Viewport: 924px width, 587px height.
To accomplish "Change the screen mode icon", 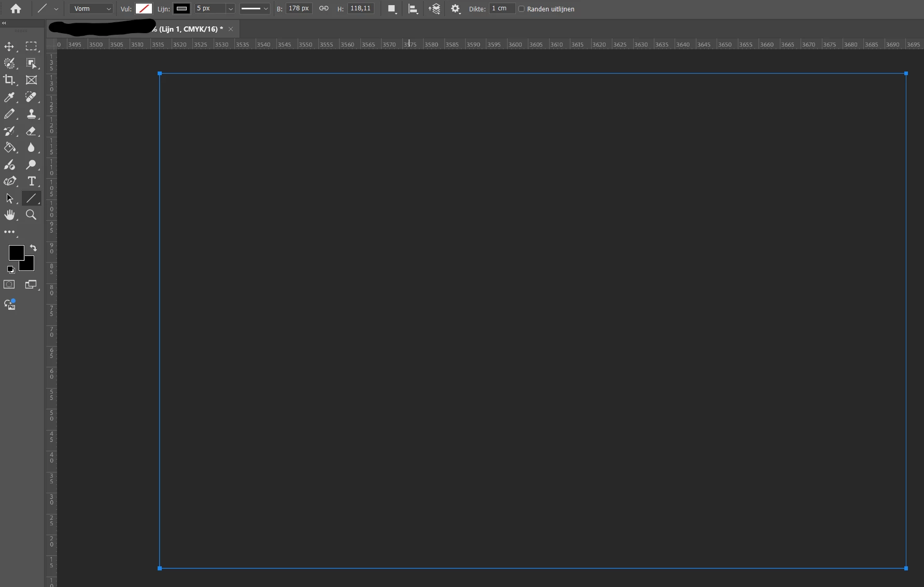I will 31,284.
